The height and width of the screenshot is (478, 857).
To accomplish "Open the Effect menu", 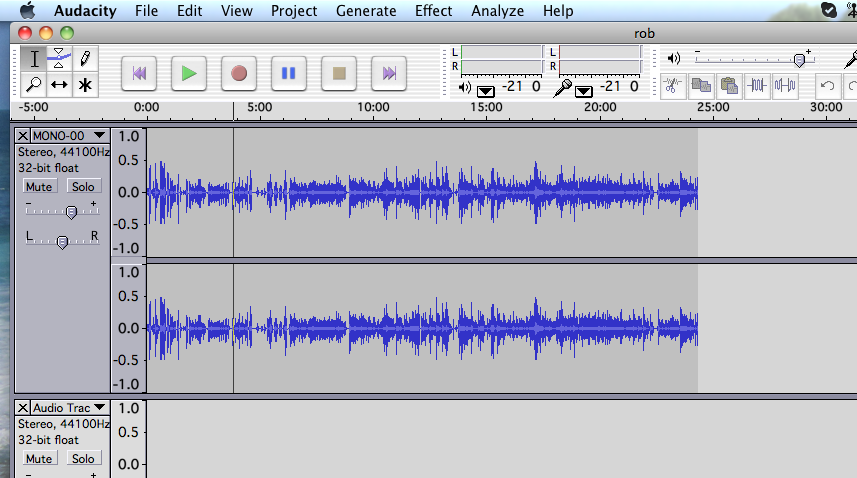I will [433, 10].
